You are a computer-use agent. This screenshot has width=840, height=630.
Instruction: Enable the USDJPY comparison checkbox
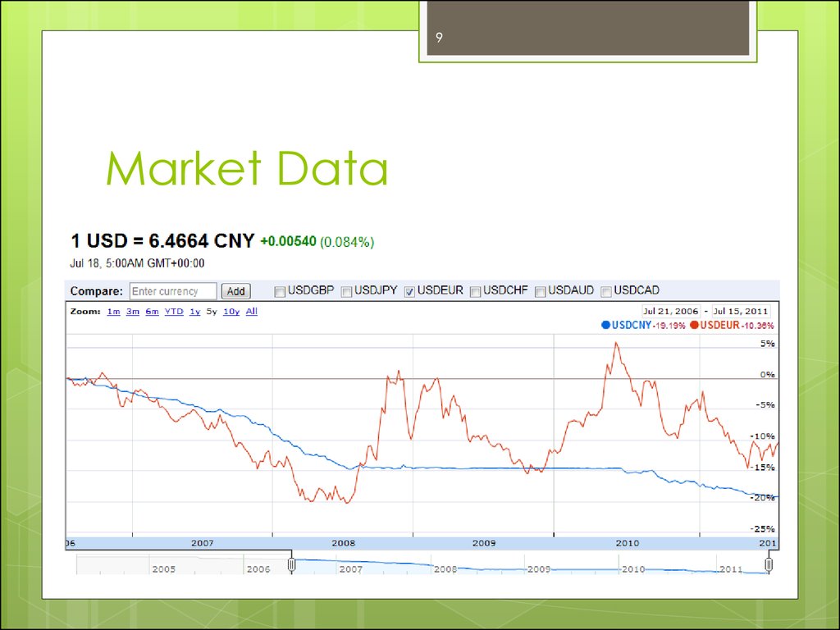coord(347,292)
